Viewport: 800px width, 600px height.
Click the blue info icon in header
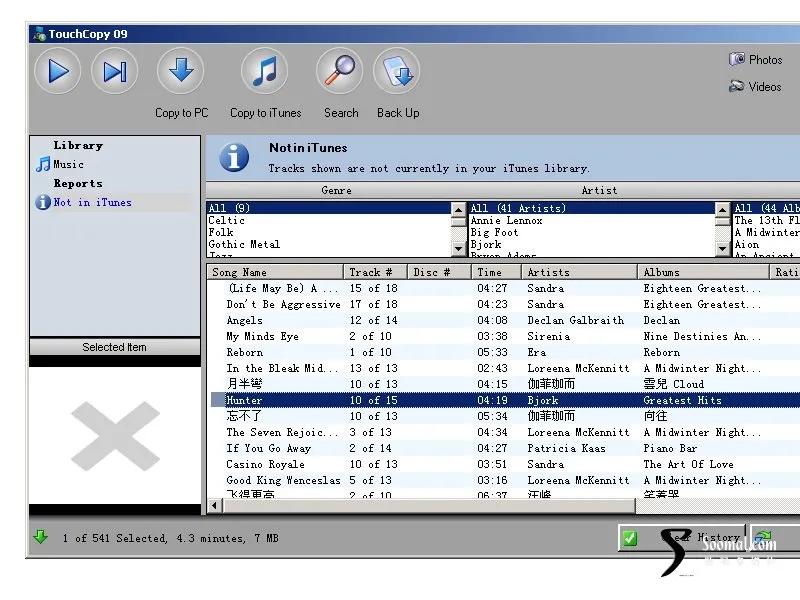pyautogui.click(x=234, y=157)
